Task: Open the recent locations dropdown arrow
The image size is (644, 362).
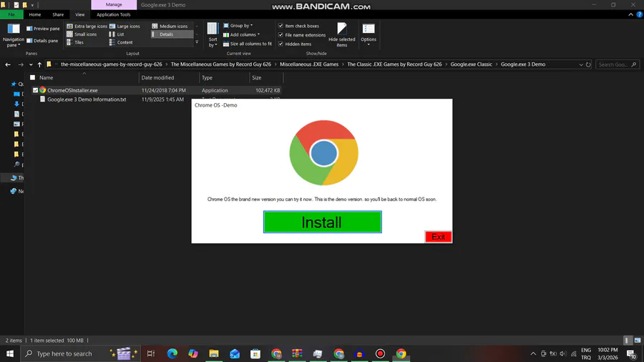Action: (x=31, y=64)
